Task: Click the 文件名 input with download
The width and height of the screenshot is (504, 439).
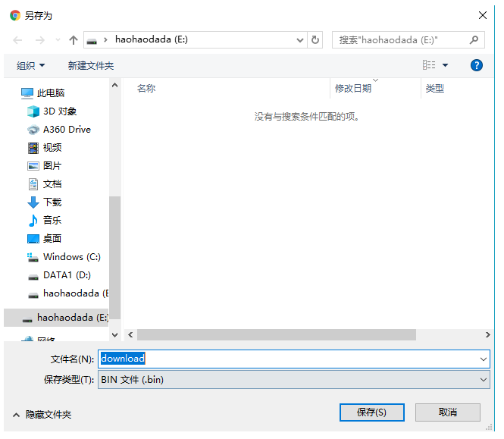Action: (294, 359)
